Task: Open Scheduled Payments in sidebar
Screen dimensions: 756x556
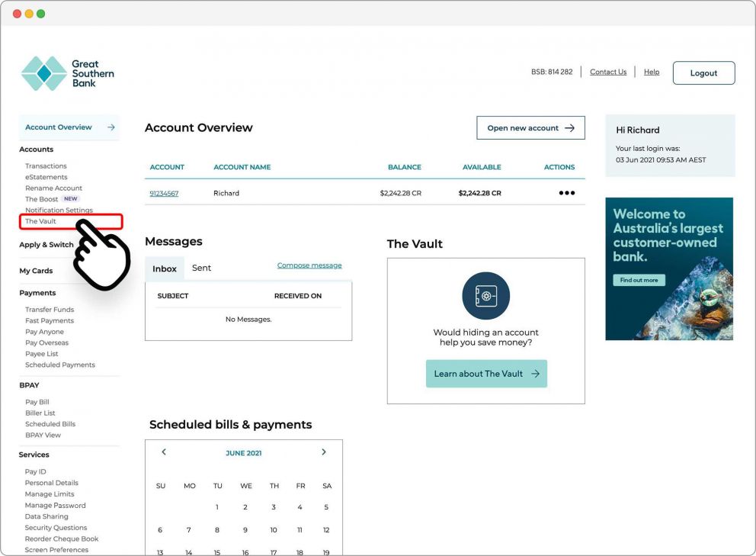Action: pos(59,365)
